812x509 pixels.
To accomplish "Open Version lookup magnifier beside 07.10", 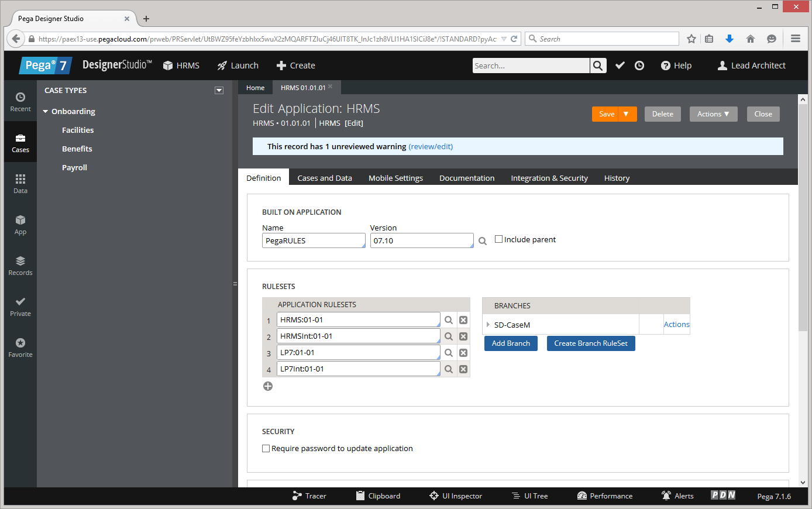I will pos(483,241).
